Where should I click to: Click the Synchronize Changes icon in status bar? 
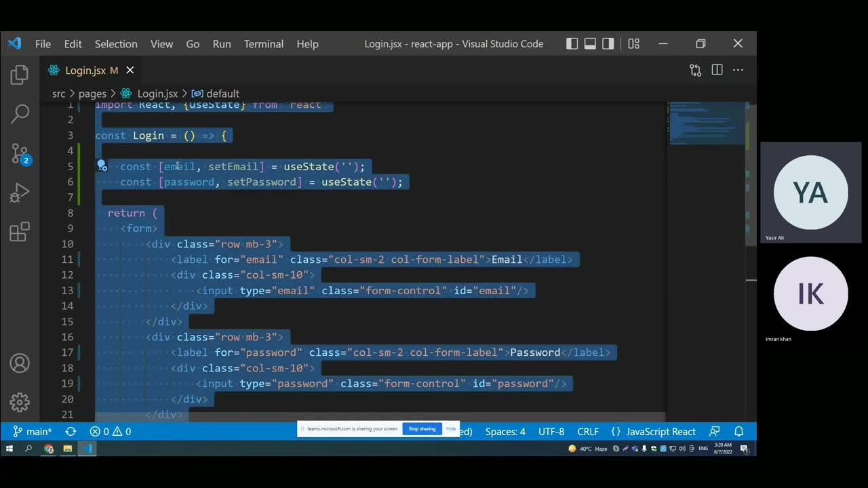[71, 432]
